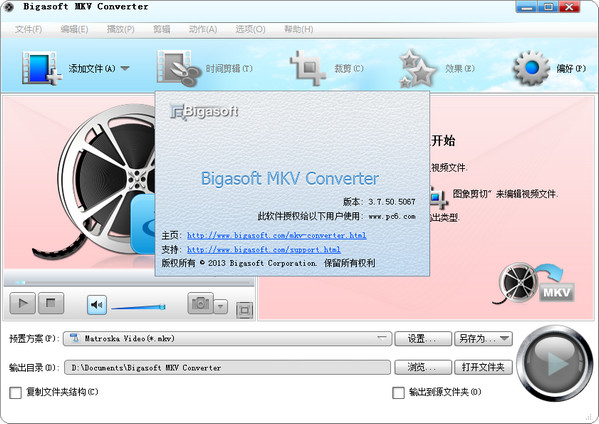599x424 pixels.
Task: Open the mkv-converter.html homepage link
Action: pyautogui.click(x=277, y=235)
